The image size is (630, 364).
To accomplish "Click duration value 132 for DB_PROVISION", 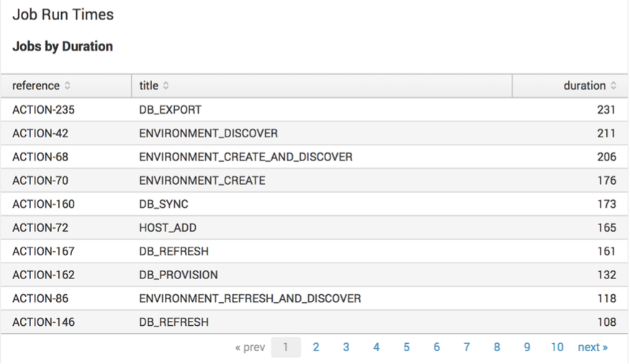I will pos(606,275).
